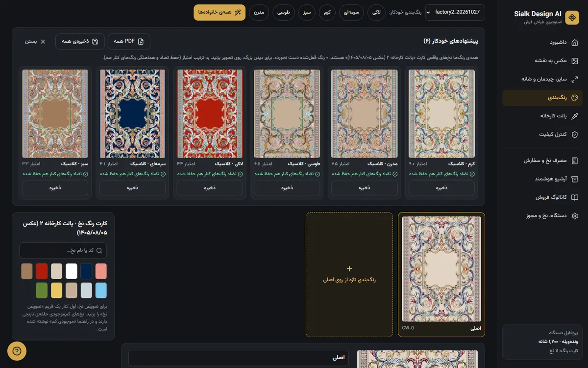Open پالت کارخانه using its dropper icon

575,116
